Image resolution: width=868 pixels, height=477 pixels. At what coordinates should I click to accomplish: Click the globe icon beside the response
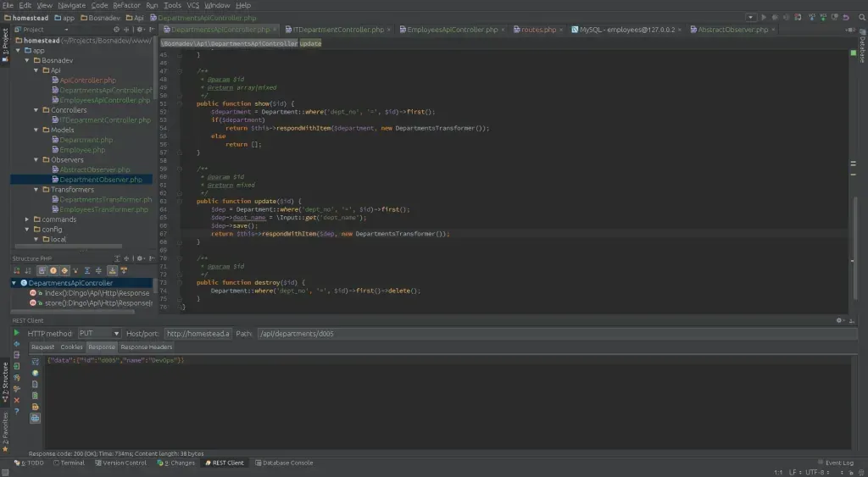[35, 373]
